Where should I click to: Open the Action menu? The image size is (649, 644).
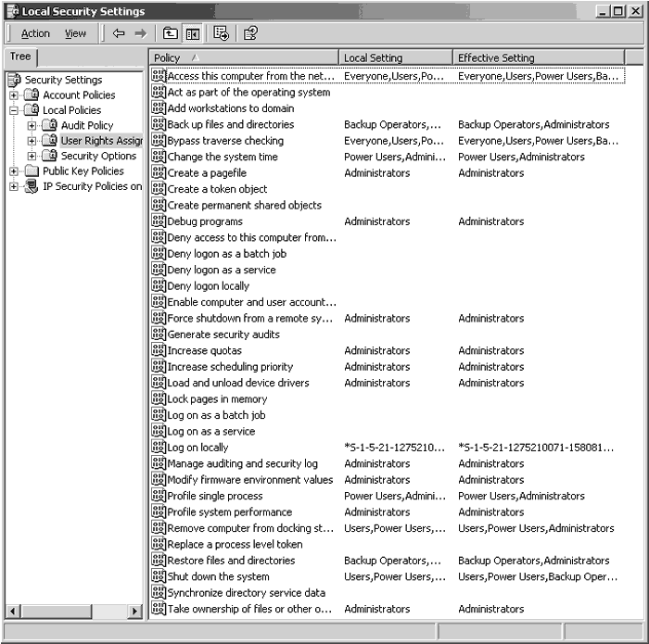click(x=35, y=33)
